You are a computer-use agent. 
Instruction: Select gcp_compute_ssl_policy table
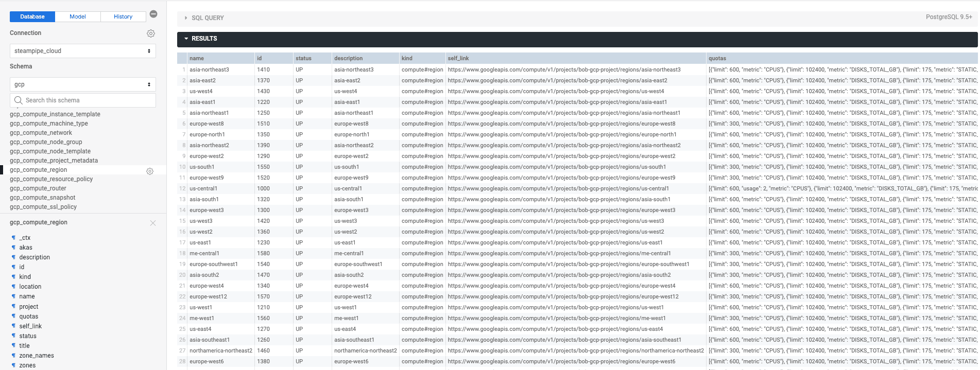[43, 207]
